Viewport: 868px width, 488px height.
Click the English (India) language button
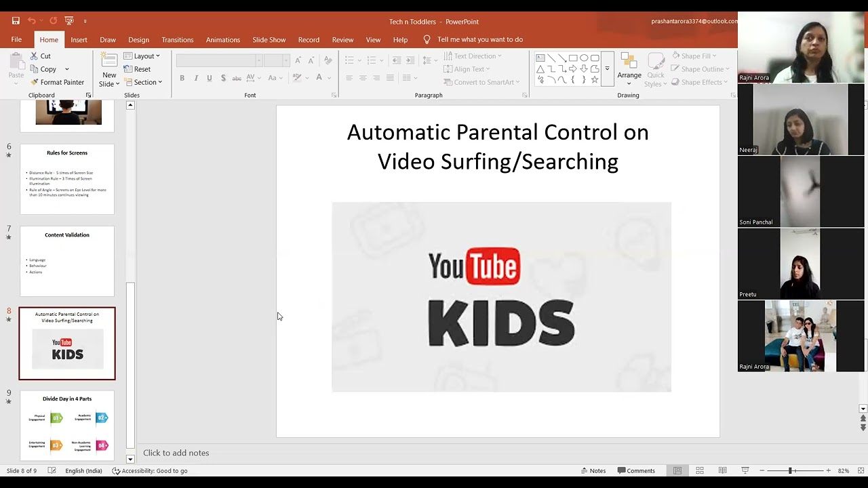coord(83,470)
